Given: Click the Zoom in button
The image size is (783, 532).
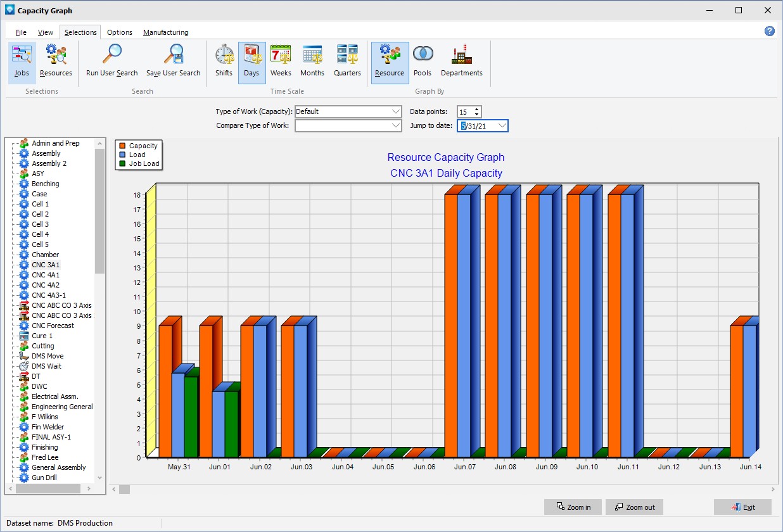Looking at the screenshot, I should pyautogui.click(x=573, y=507).
